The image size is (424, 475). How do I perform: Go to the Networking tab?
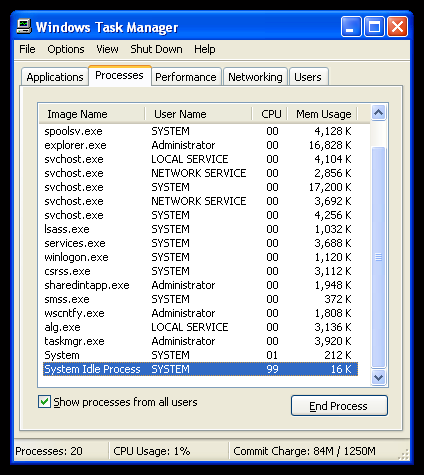pyautogui.click(x=255, y=77)
